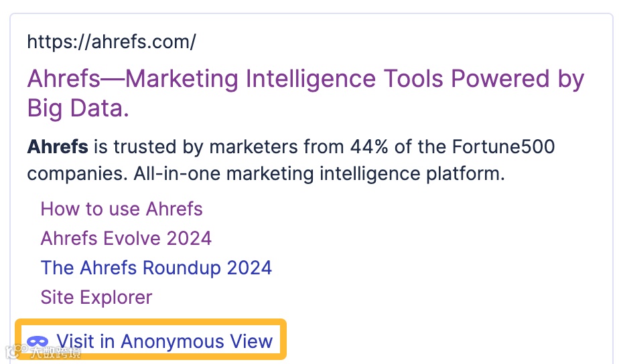The height and width of the screenshot is (364, 619).
Task: Click the Anonymous View mask icon
Action: click(x=38, y=342)
